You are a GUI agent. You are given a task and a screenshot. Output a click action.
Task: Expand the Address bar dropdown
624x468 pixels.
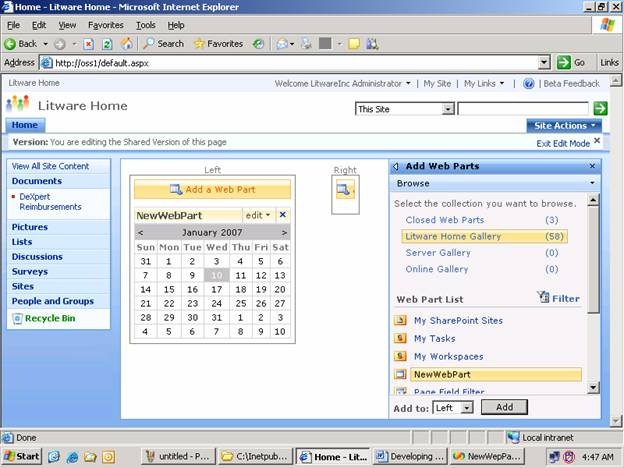point(544,62)
